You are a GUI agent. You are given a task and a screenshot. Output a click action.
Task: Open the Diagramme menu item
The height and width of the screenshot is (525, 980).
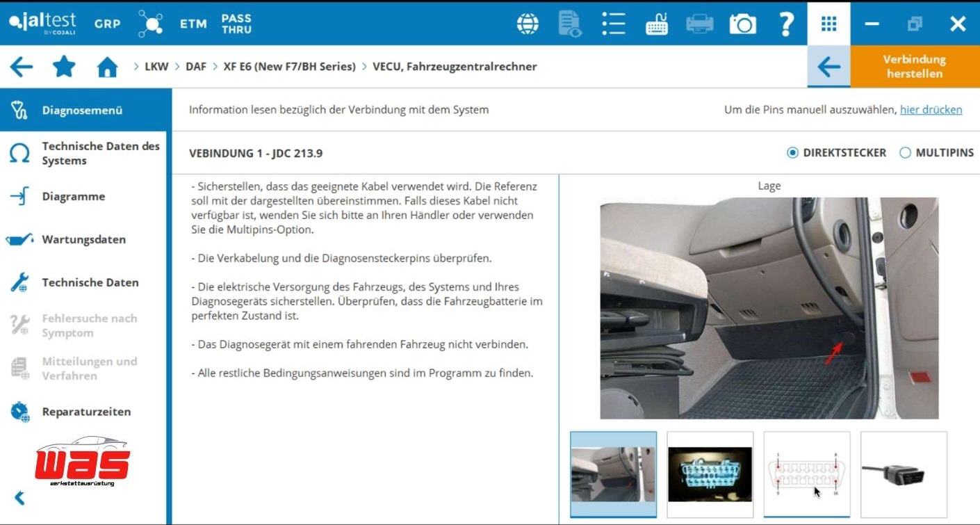[x=73, y=197]
